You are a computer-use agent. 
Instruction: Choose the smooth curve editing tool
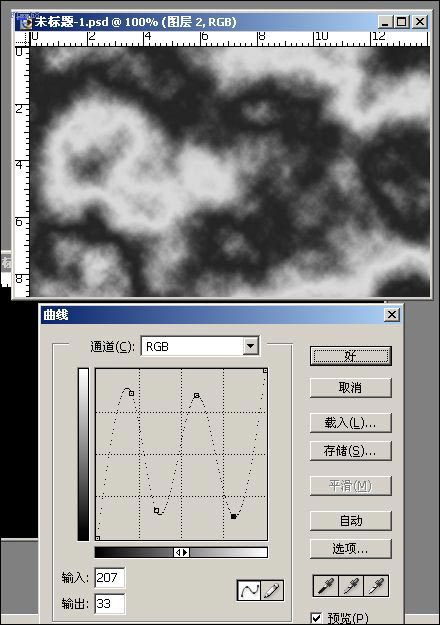coord(249,590)
